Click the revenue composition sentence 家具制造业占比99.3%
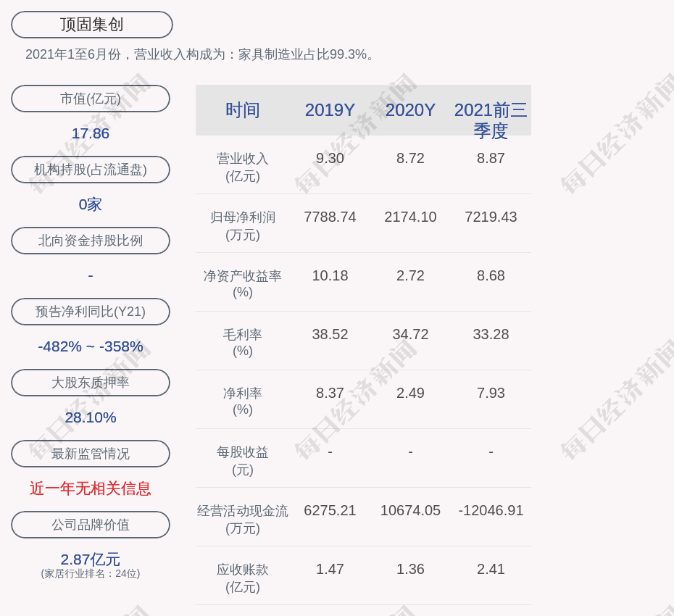Screen dimensions: 674x616 [x=302, y=54]
